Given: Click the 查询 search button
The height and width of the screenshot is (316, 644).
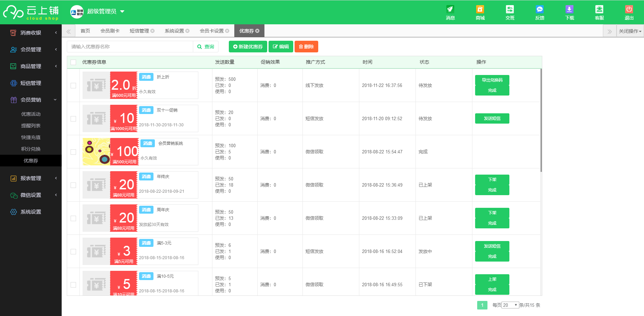Looking at the screenshot, I should (x=206, y=47).
